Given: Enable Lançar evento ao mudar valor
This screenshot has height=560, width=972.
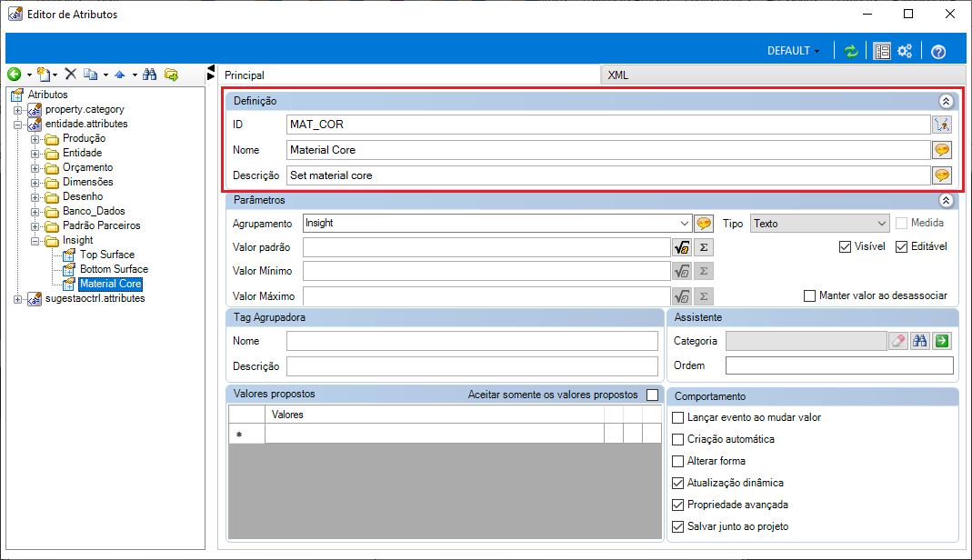Looking at the screenshot, I should 678,417.
